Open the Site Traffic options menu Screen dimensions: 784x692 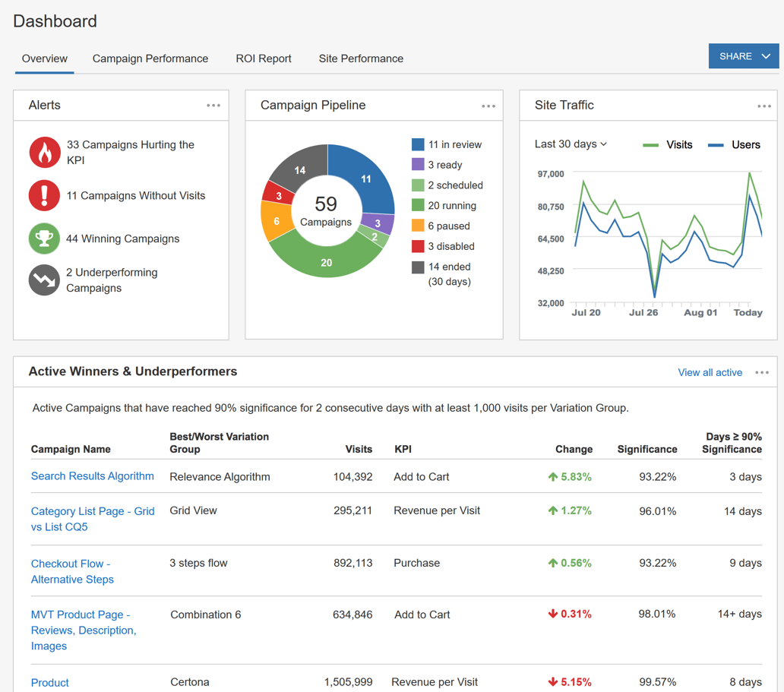(763, 106)
